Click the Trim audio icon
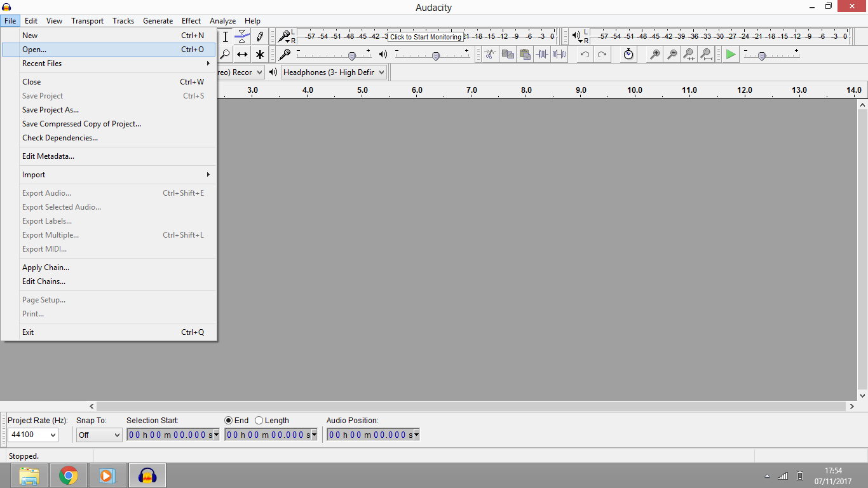Image resolution: width=868 pixels, height=488 pixels. (541, 55)
